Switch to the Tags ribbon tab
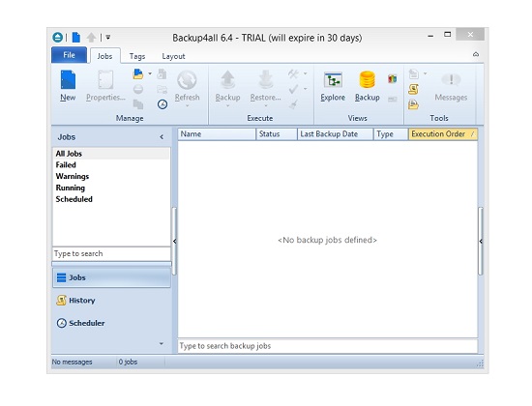Screen dimensions: 532x406 pyautogui.click(x=137, y=56)
